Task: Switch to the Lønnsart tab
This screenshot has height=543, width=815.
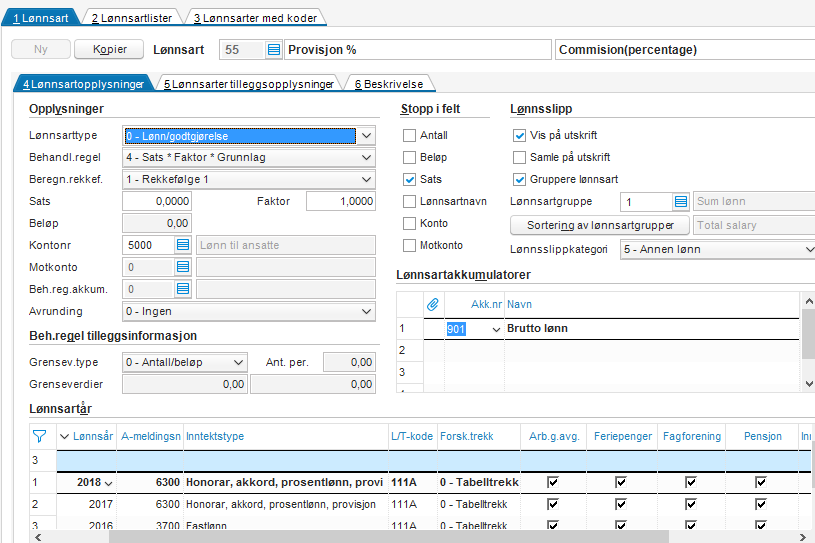Action: [x=41, y=18]
